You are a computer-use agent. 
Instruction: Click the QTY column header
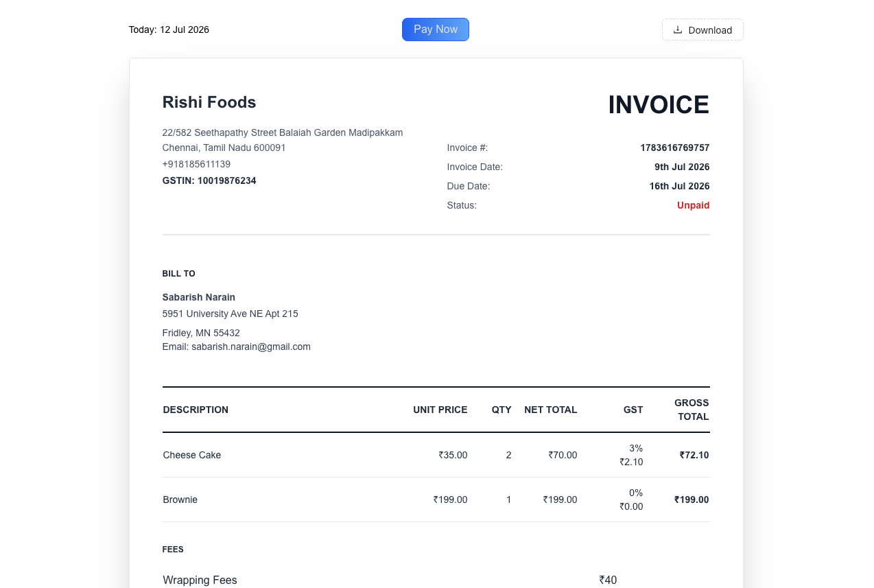[501, 410]
